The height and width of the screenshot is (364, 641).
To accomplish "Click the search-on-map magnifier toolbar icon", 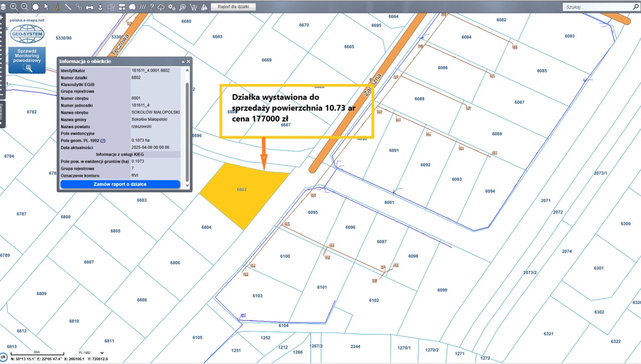I will click(182, 7).
